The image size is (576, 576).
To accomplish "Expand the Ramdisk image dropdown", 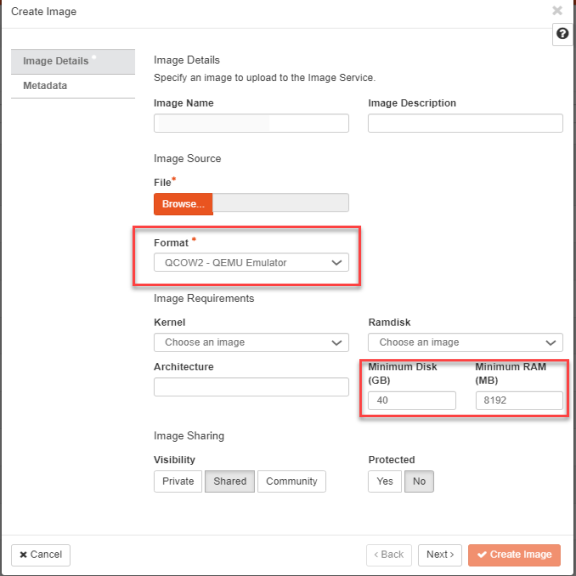I will (x=465, y=342).
